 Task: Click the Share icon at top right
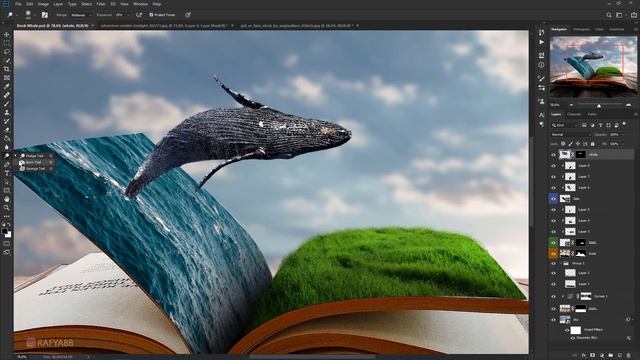(x=634, y=15)
